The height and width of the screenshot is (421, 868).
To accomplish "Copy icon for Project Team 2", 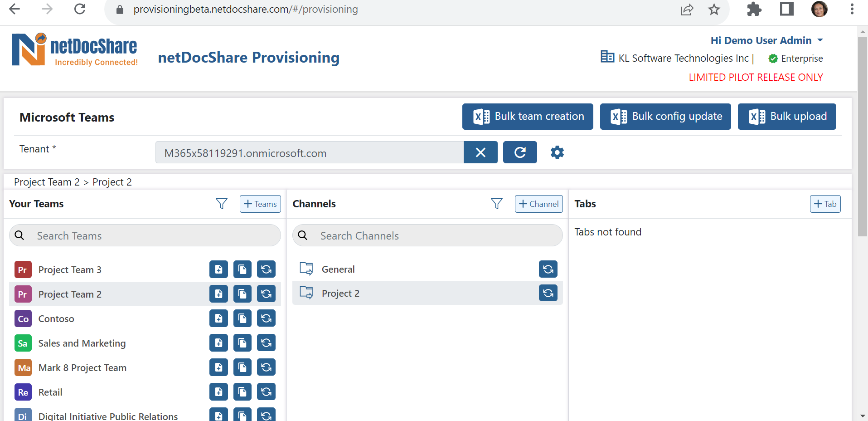I will (242, 294).
